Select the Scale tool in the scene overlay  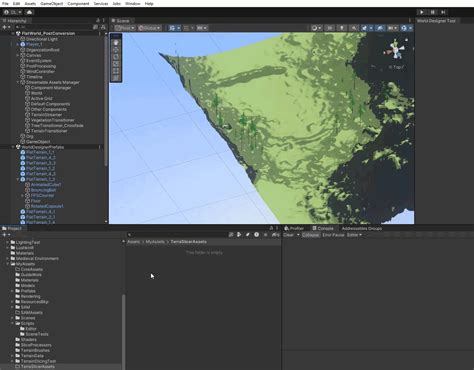[116, 64]
